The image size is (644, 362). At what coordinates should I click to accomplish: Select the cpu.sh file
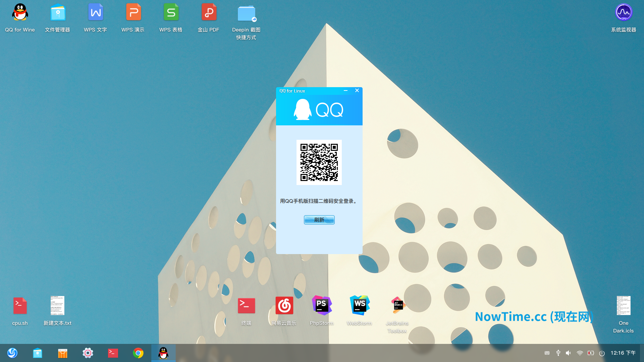tap(20, 306)
